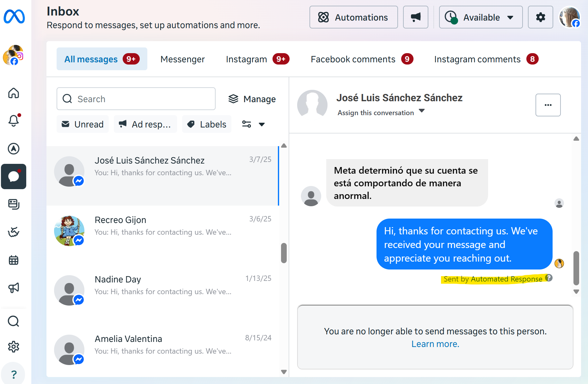
Task: Toggle the Labels filter
Action: [x=207, y=124]
